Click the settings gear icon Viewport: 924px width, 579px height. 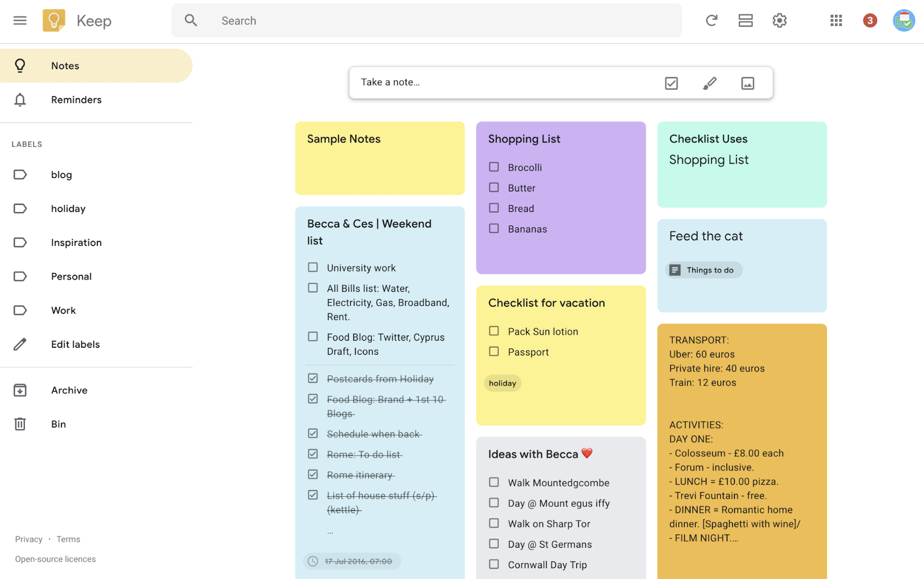[x=780, y=19]
